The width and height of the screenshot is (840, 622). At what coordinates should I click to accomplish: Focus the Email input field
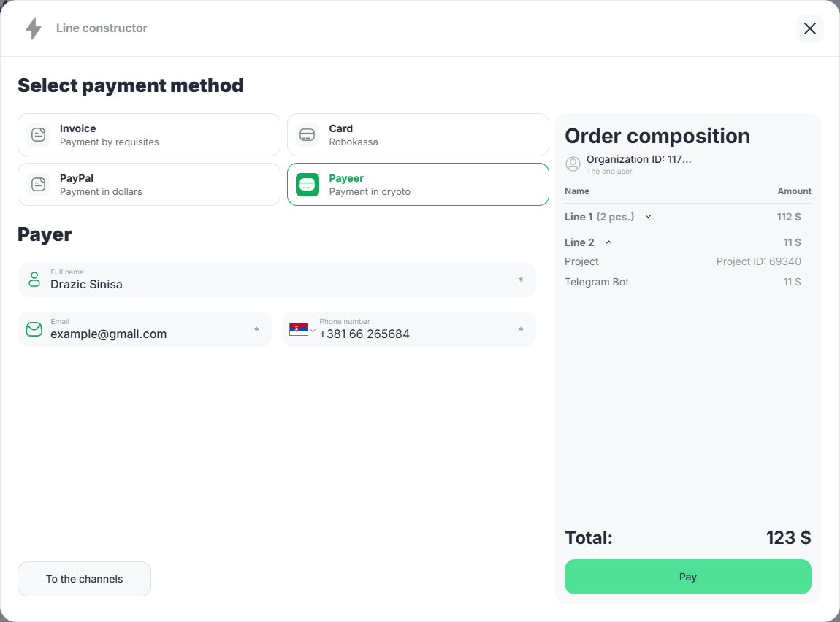[x=146, y=334]
